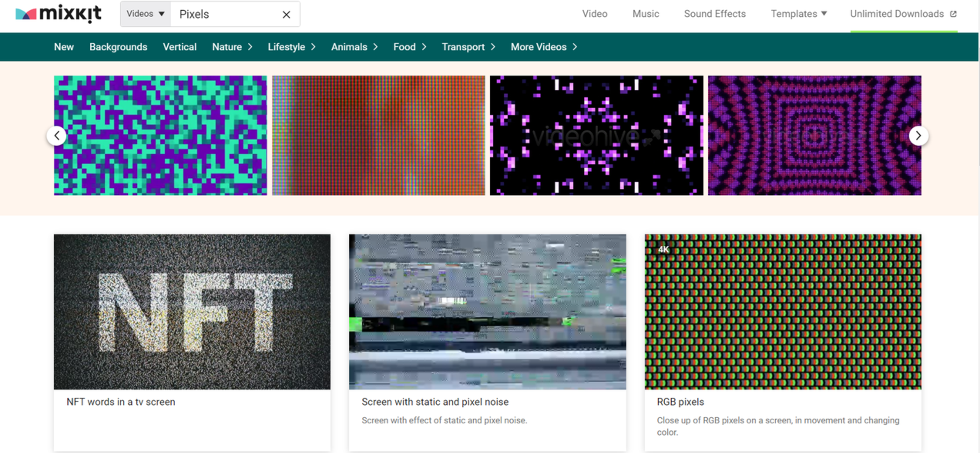Click the carousel's left arrow

click(57, 135)
